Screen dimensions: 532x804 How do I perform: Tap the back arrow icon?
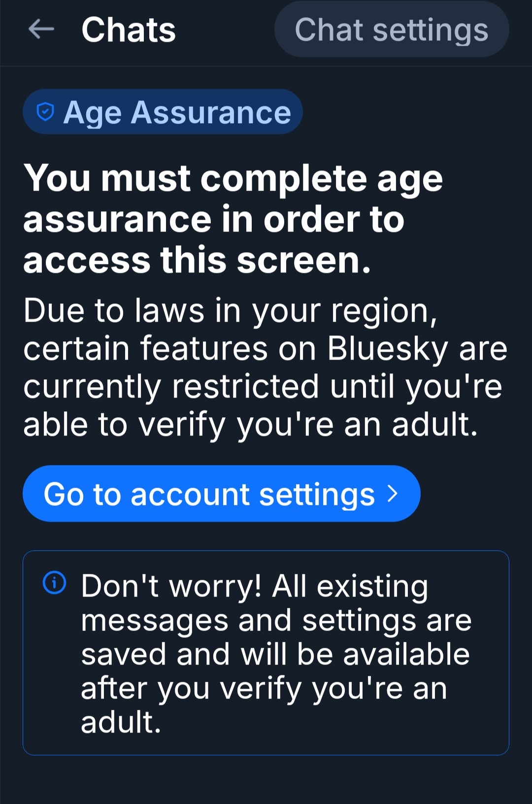41,30
